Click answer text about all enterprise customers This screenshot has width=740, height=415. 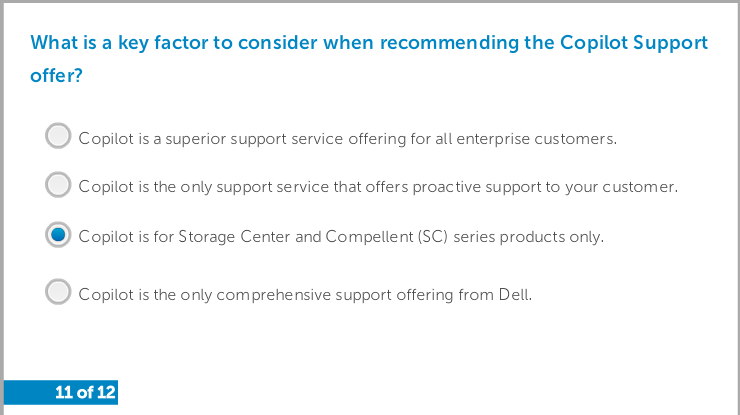pyautogui.click(x=347, y=139)
